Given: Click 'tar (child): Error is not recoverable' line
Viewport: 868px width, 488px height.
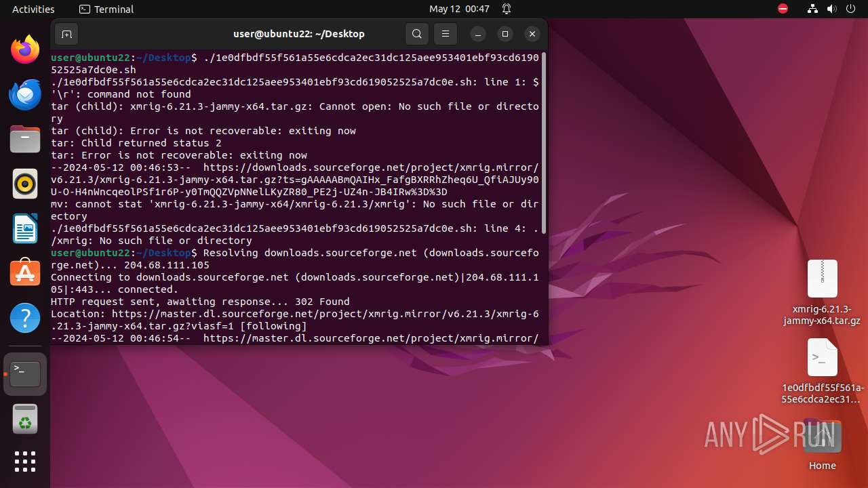Looking at the screenshot, I should point(203,131).
